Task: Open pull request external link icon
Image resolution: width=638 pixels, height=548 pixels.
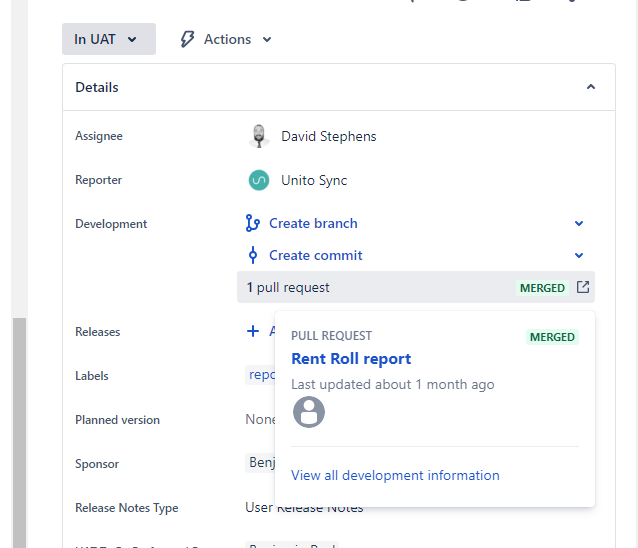Action: (583, 287)
